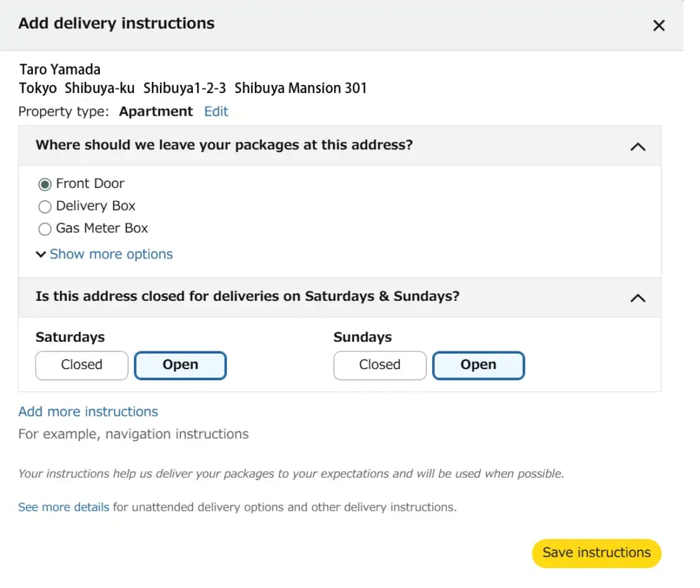Set Saturdays to Closed
The image size is (700, 588).
pyautogui.click(x=81, y=365)
